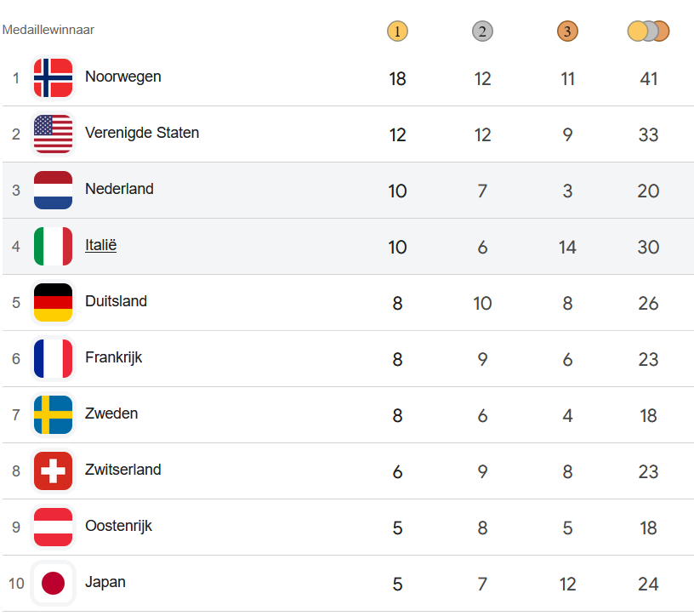Click the Norway flag icon
This screenshot has width=694, height=616.
pos(53,78)
